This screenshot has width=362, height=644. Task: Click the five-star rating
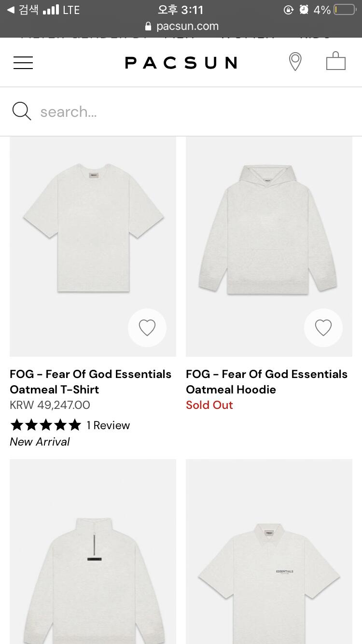pyautogui.click(x=46, y=425)
